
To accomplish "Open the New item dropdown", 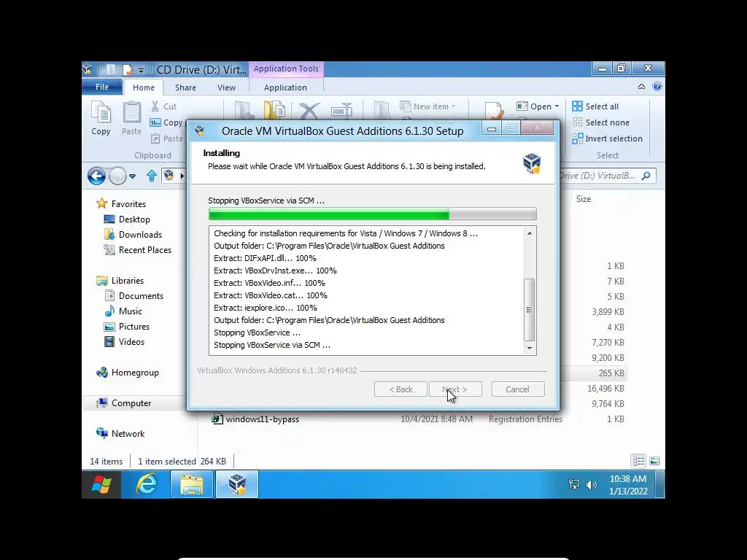I will 427,106.
